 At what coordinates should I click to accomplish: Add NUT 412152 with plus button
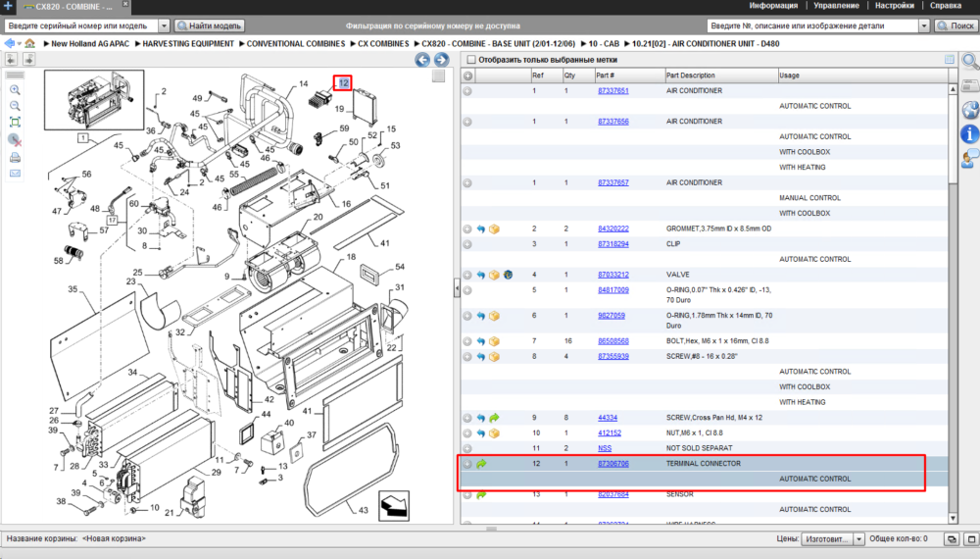467,433
